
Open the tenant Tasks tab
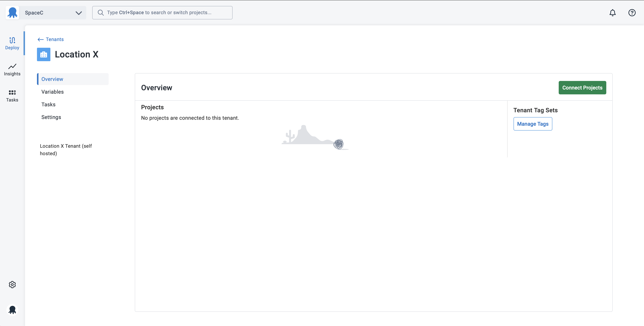[x=48, y=104]
